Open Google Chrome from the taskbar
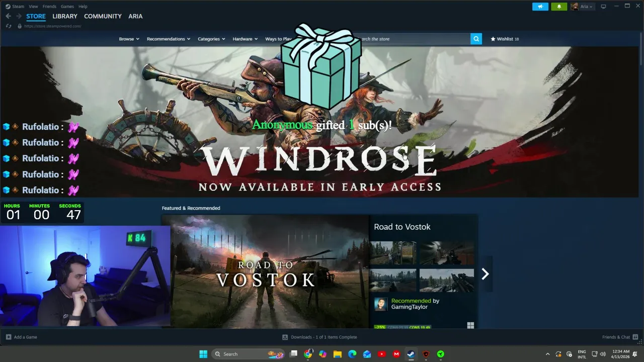Image resolution: width=644 pixels, height=362 pixels. point(308,354)
